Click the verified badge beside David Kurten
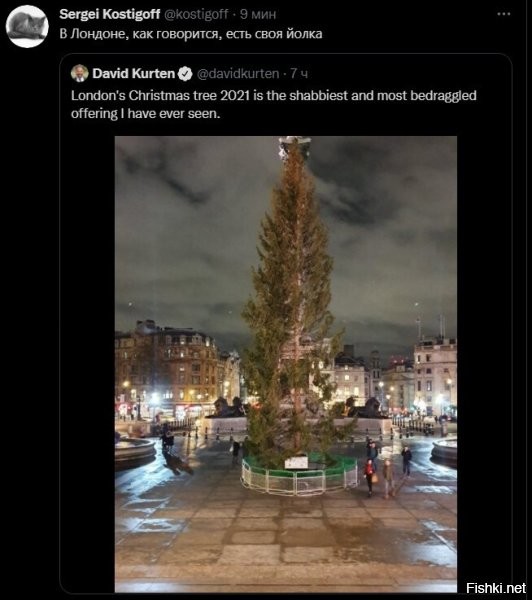 tap(186, 73)
